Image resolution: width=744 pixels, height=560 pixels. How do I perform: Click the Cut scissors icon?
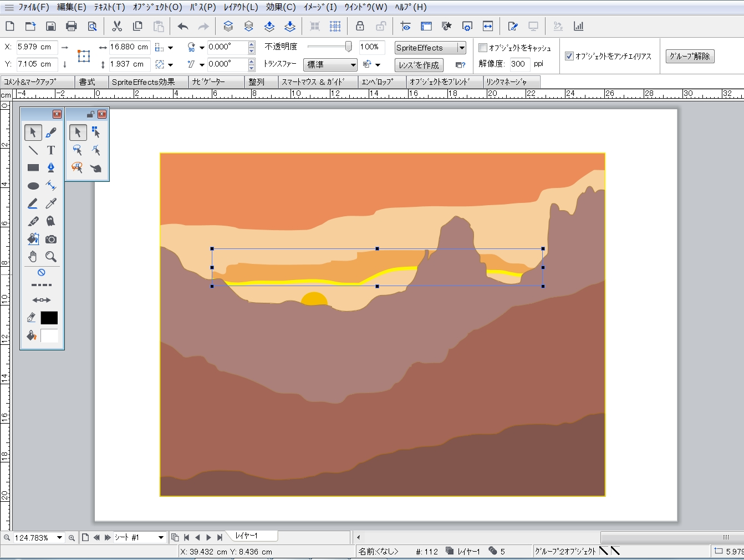[x=117, y=26]
